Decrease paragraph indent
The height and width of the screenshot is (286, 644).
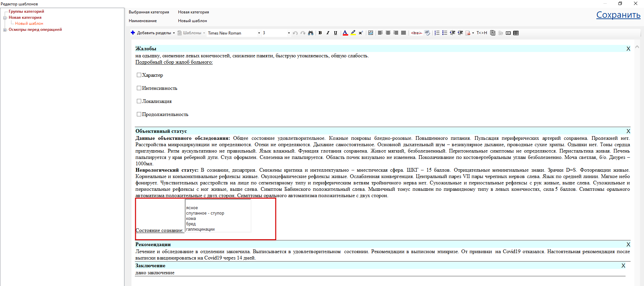coord(452,33)
